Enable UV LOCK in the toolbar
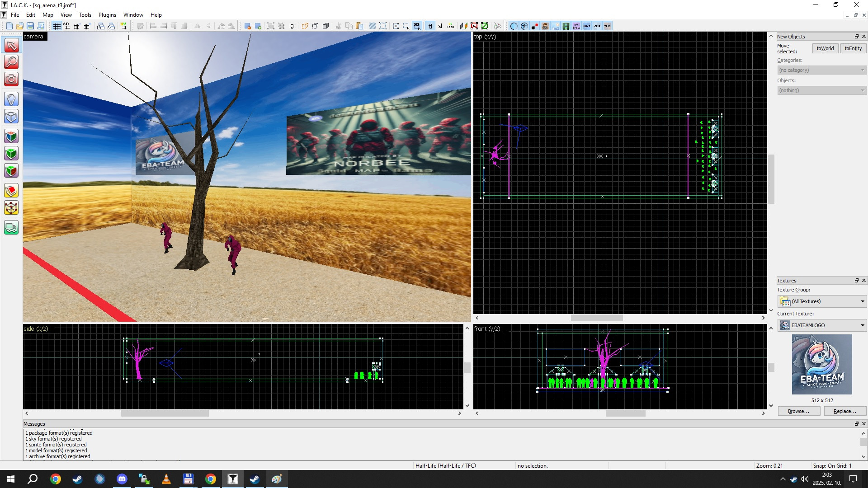Screen dimensions: 868x488 [x=450, y=26]
